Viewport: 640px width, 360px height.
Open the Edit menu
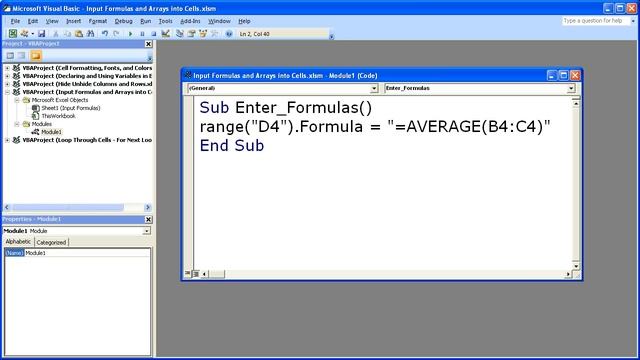(x=33, y=21)
